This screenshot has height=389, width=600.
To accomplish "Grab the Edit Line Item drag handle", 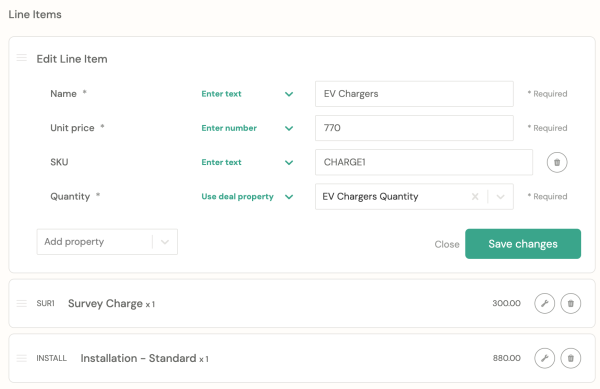I will [22, 58].
